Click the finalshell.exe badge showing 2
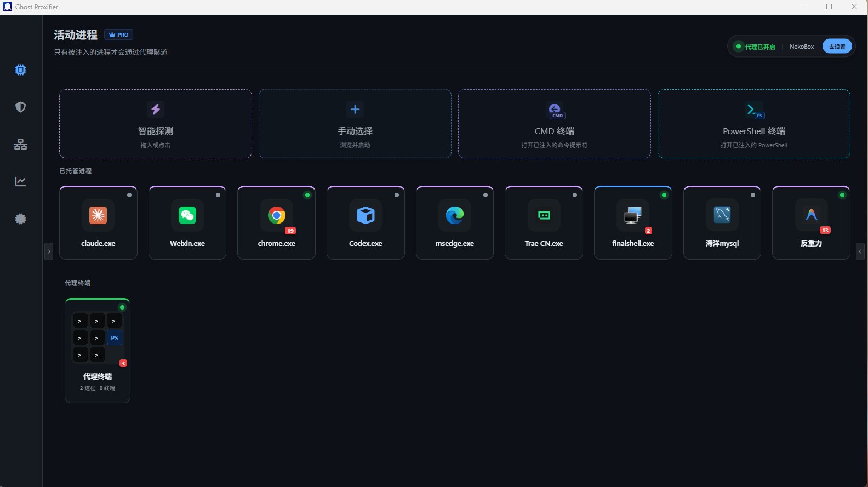868x487 pixels. 649,231
